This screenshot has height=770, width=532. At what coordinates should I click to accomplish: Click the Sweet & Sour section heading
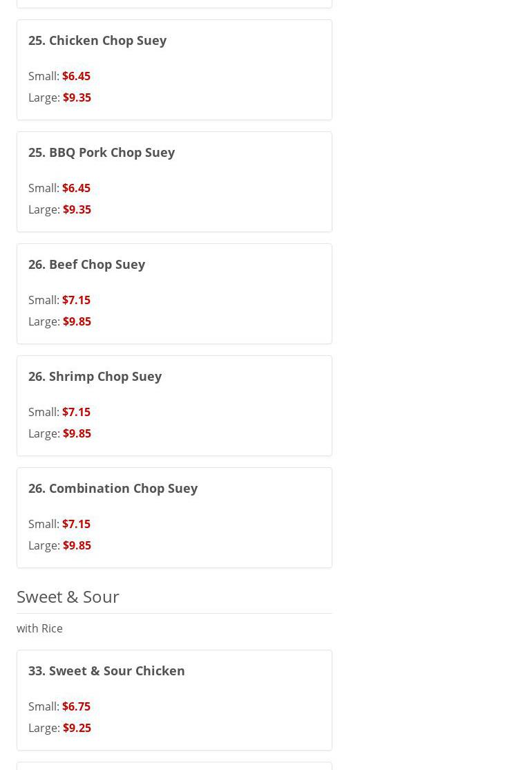click(68, 596)
